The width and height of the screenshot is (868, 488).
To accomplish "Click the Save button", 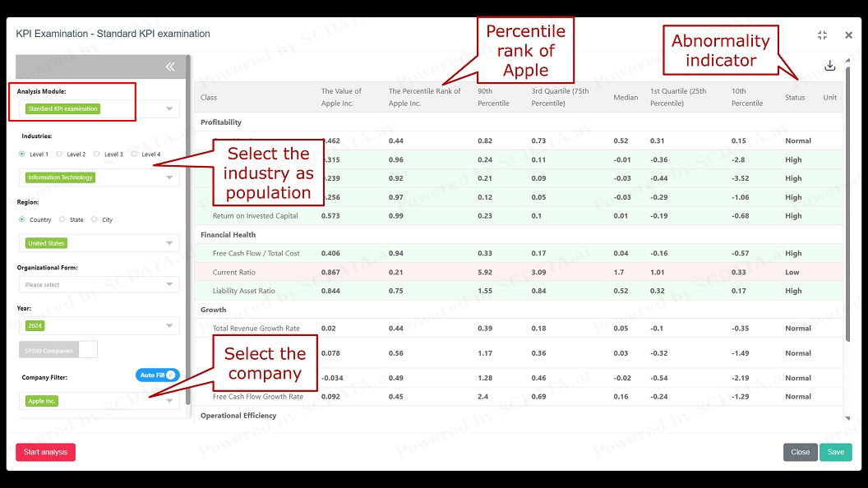I will [x=835, y=452].
